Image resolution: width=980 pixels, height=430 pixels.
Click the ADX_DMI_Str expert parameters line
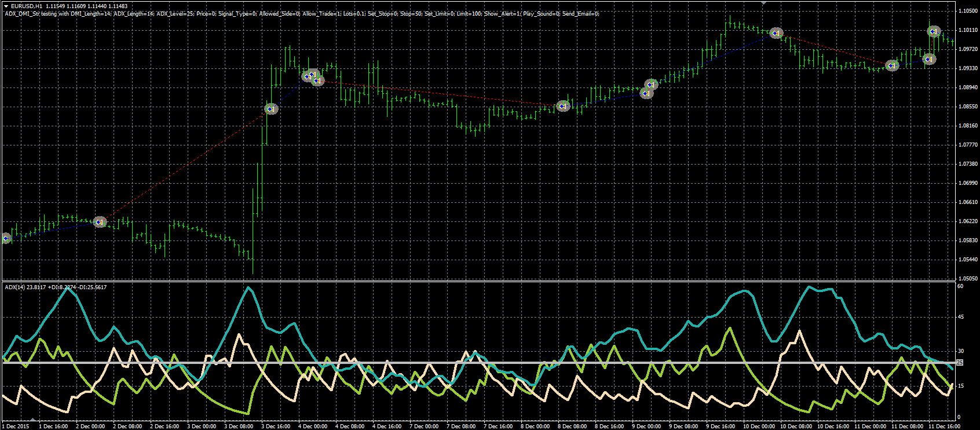302,13
